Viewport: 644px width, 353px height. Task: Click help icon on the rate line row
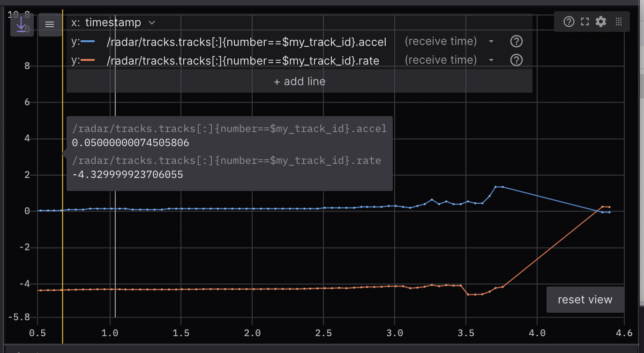pos(516,60)
